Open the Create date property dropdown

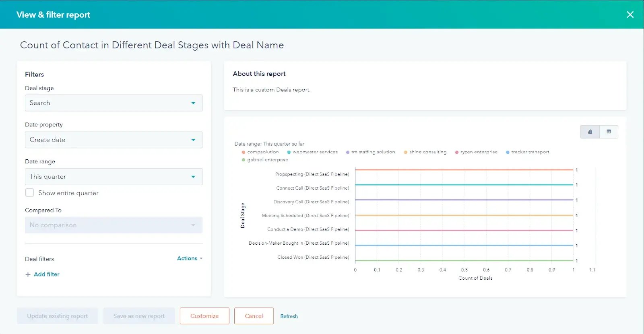coord(114,140)
